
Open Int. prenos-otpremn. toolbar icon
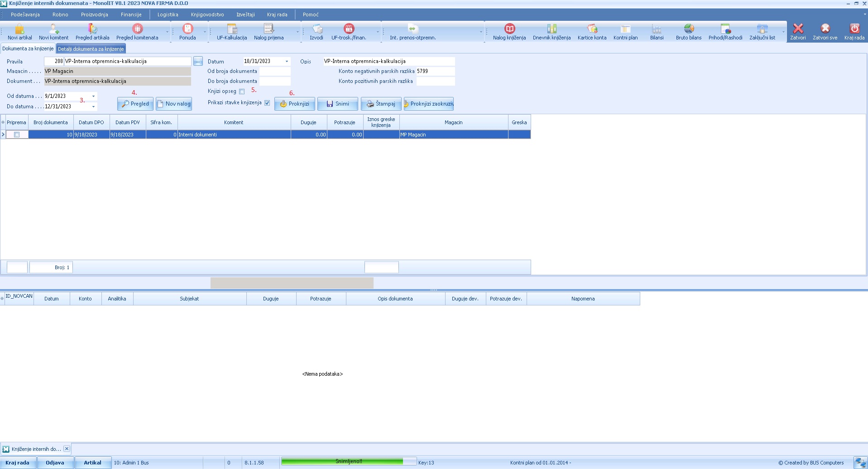(412, 32)
